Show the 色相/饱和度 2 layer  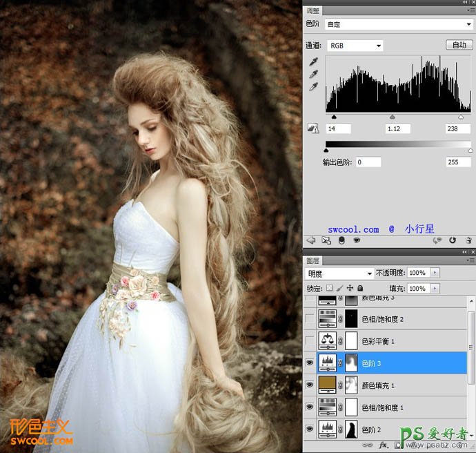(x=309, y=318)
